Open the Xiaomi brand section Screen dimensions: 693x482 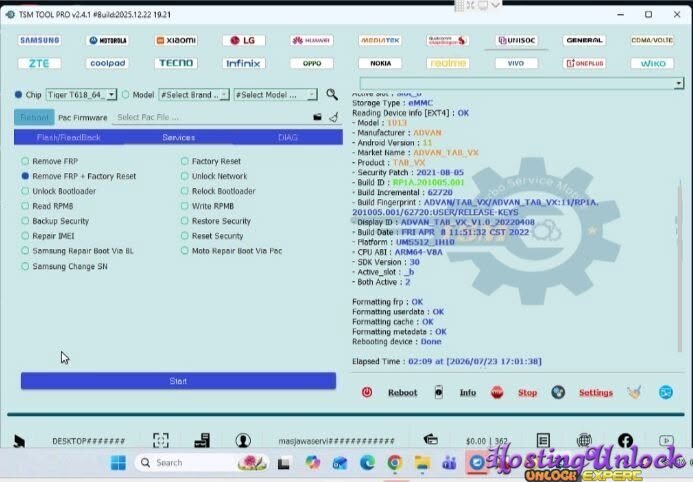pos(176,40)
